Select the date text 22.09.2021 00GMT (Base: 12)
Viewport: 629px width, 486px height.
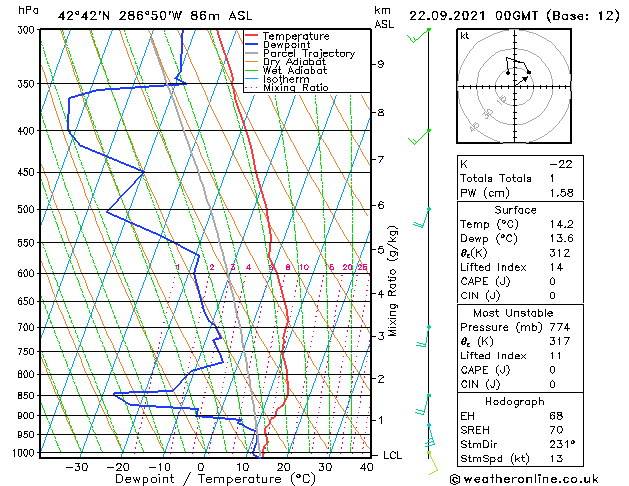pyautogui.click(x=514, y=16)
